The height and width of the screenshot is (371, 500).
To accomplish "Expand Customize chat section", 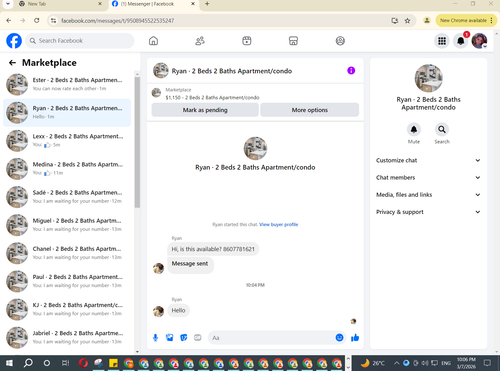I will pyautogui.click(x=428, y=160).
